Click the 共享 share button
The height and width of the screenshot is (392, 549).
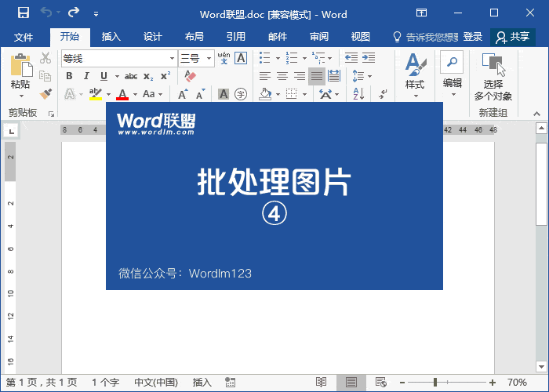click(513, 37)
